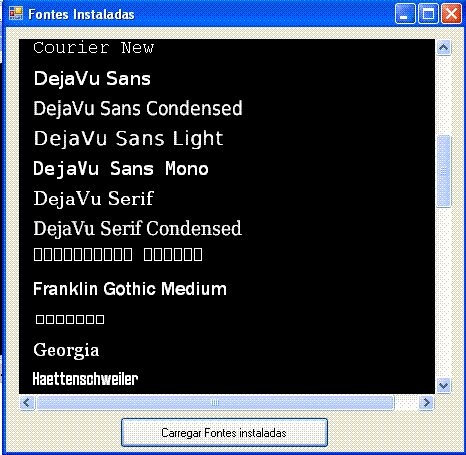This screenshot has height=455, width=466.
Task: Select the DejaVu Sans Mono entry
Action: click(121, 169)
